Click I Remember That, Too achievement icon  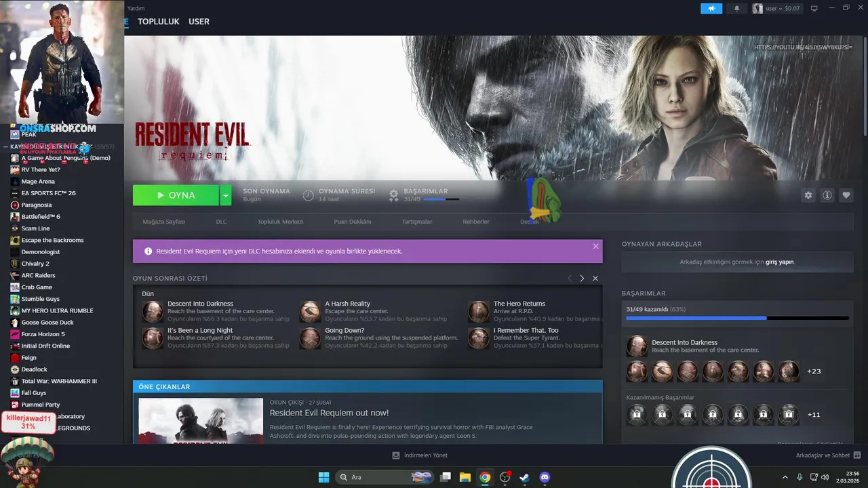coord(479,338)
